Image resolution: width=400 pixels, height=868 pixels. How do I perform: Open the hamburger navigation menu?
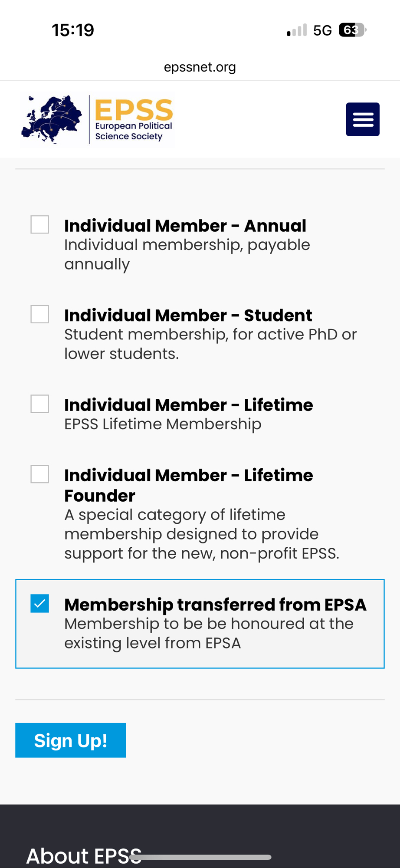click(x=362, y=119)
